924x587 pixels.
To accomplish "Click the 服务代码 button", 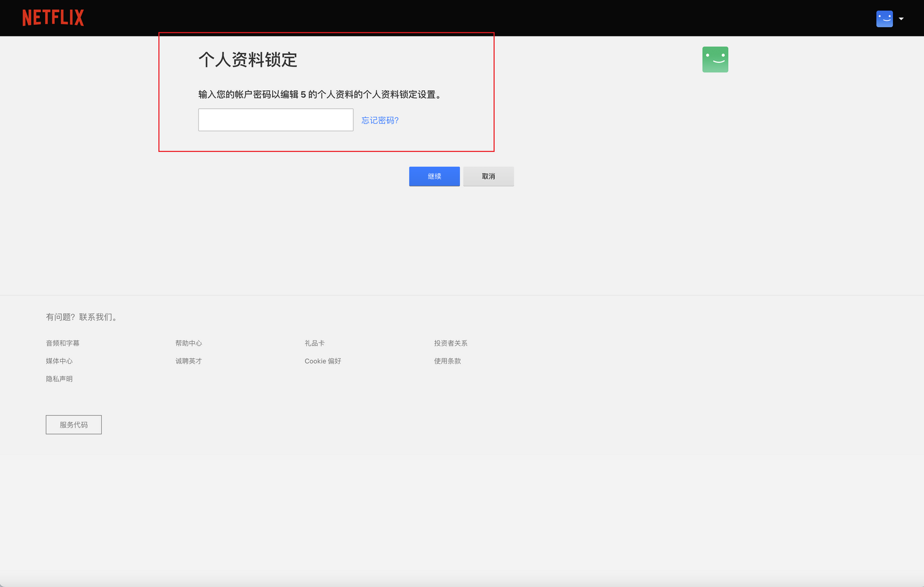I will pos(74,425).
